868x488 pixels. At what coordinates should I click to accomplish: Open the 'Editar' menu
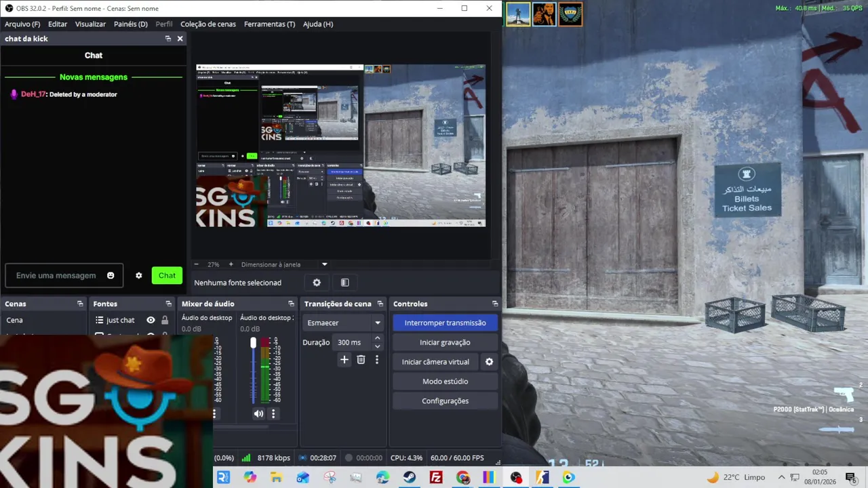click(58, 24)
